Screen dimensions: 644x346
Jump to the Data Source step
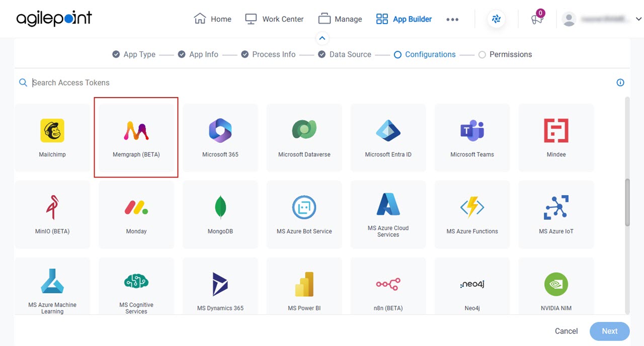(345, 54)
